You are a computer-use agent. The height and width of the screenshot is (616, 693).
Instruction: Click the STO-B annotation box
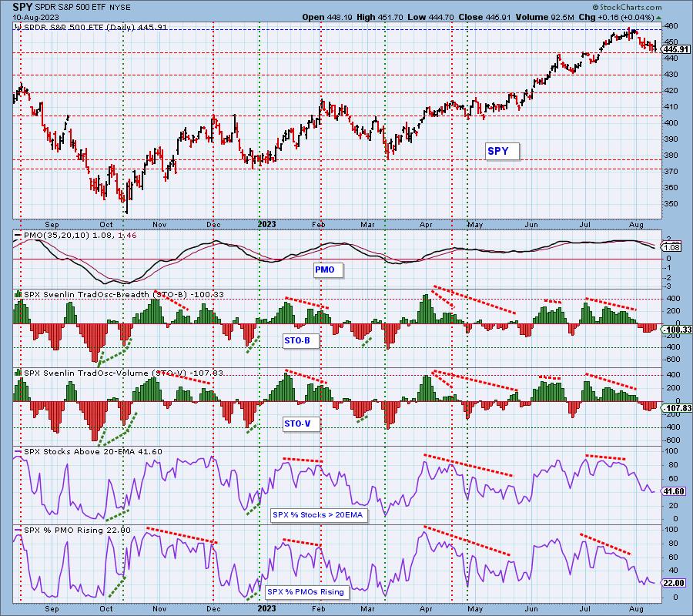(300, 340)
